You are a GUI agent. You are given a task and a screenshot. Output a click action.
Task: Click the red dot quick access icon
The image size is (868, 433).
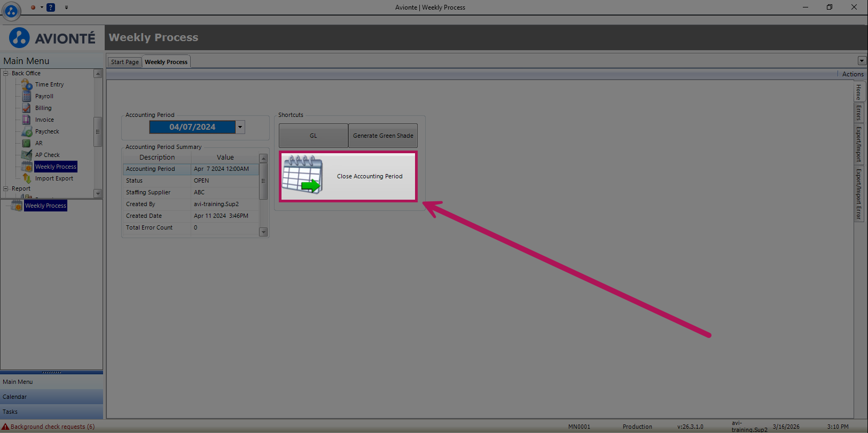(33, 7)
